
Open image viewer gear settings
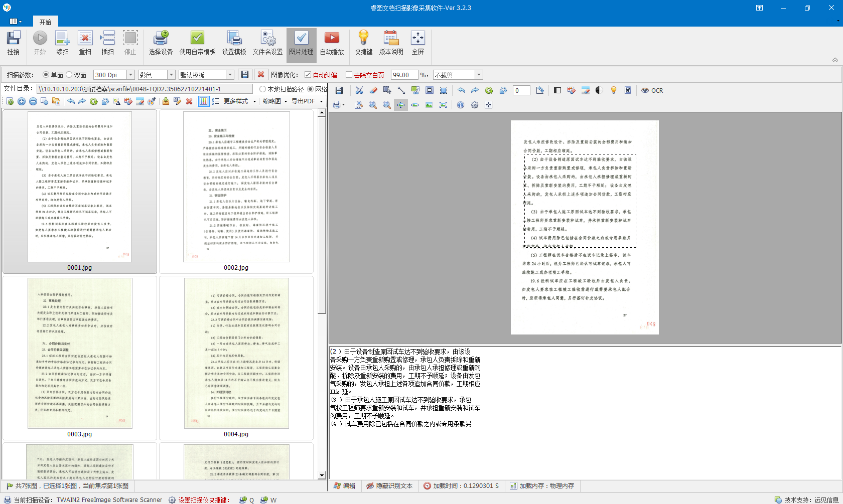pyautogui.click(x=475, y=105)
